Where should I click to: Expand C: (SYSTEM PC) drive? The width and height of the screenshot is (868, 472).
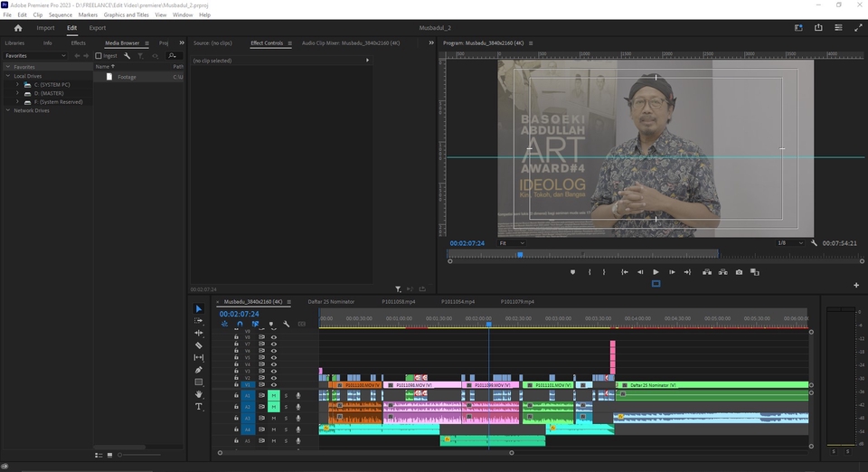17,85
